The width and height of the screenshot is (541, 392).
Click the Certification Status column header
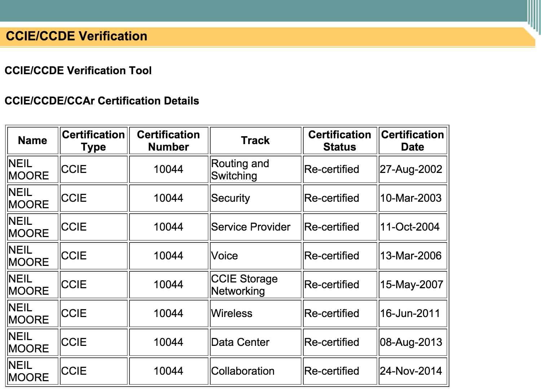click(x=340, y=141)
